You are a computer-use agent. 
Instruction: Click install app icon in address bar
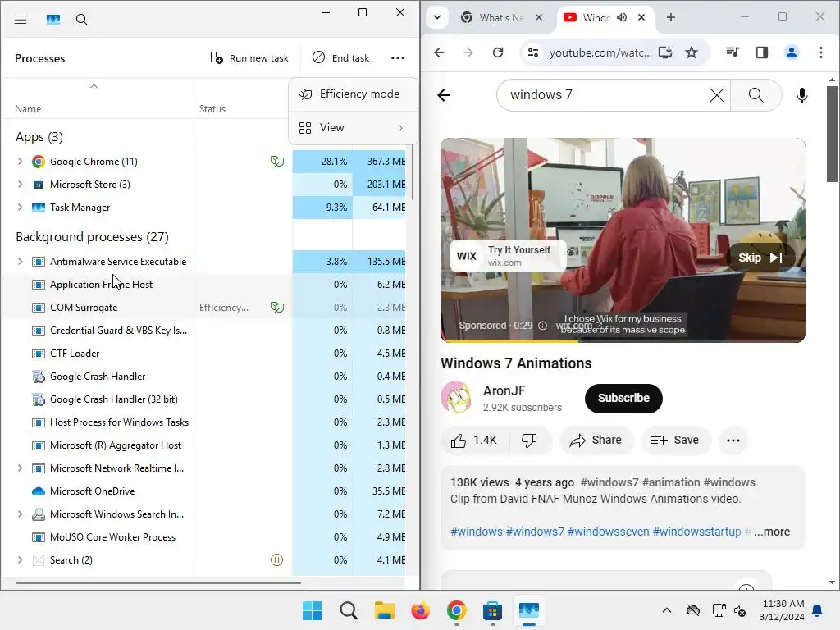coord(664,52)
